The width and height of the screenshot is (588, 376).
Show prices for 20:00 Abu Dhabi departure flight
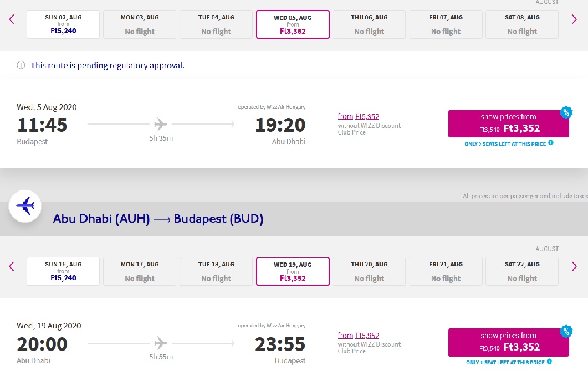coord(509,342)
